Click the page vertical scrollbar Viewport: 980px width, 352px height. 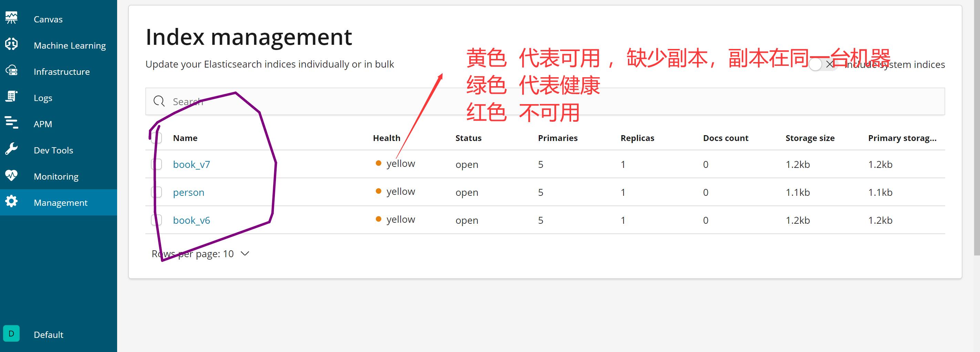(x=977, y=128)
